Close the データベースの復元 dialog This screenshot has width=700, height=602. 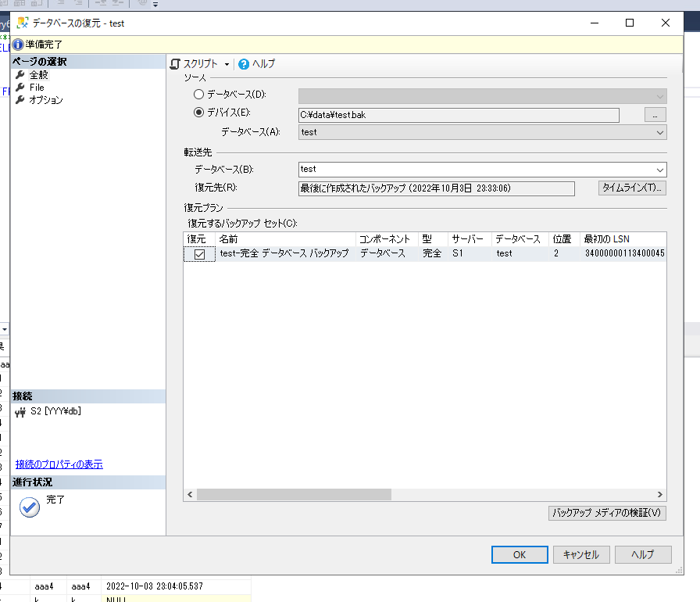pyautogui.click(x=665, y=23)
